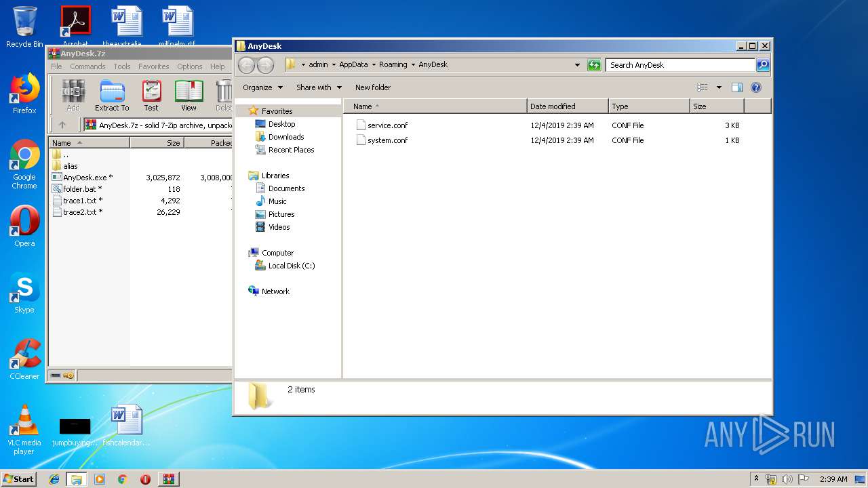Screen dimensions: 868x488
Task: Select system.conf file in Explorer
Action: [x=382, y=140]
